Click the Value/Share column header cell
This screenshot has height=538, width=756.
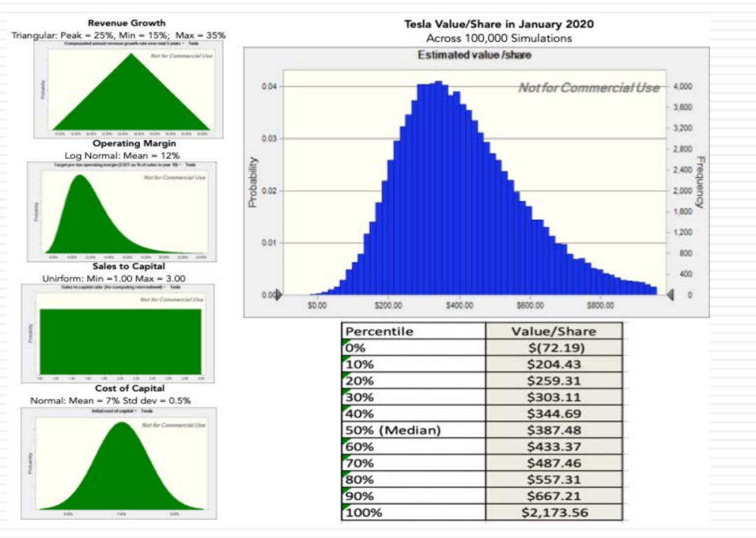tap(553, 331)
